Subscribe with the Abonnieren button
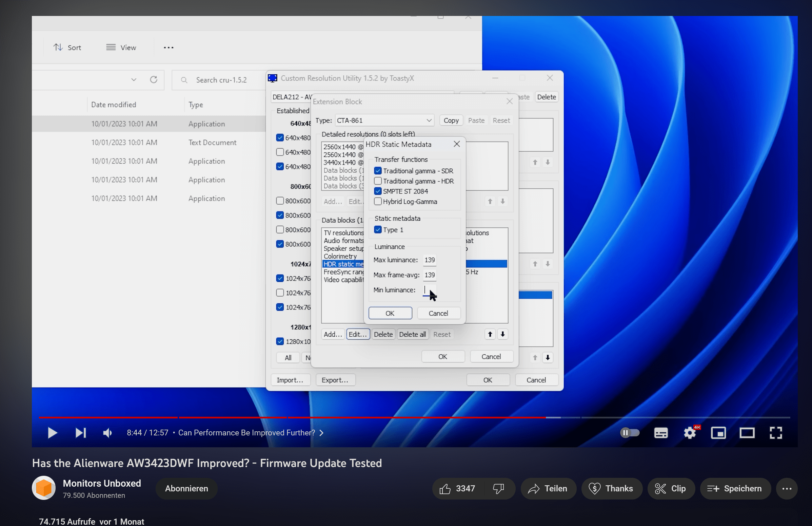The height and width of the screenshot is (526, 812). (x=186, y=489)
